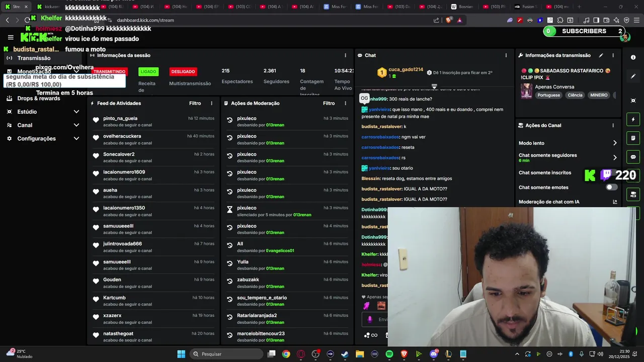The image size is (644, 362).
Task: Click the Ciência stream tag
Action: (x=575, y=95)
